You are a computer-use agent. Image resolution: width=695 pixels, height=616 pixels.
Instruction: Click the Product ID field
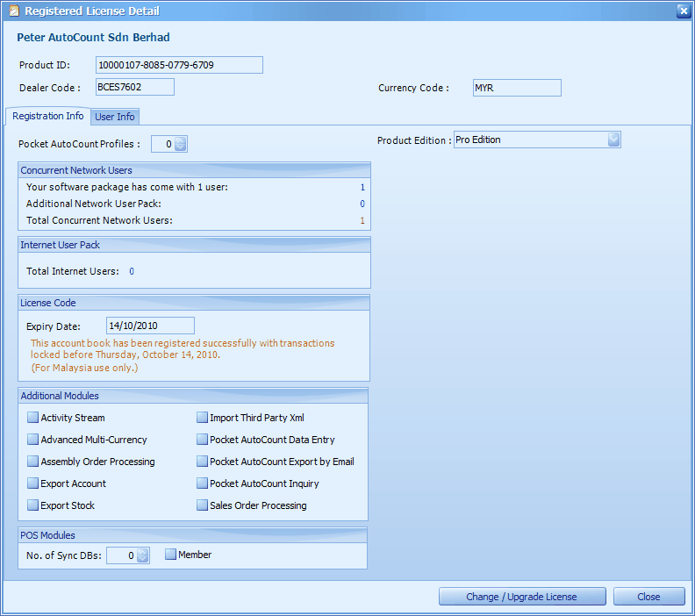pyautogui.click(x=179, y=65)
